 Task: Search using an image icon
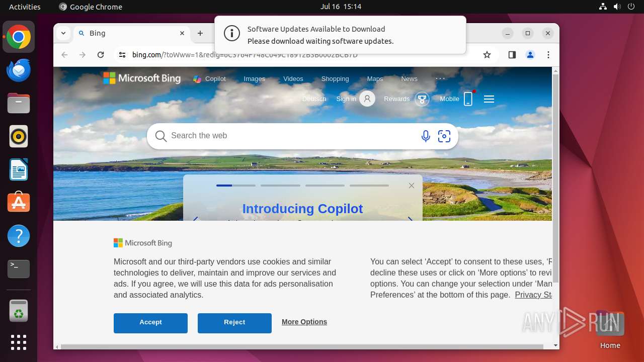(444, 136)
